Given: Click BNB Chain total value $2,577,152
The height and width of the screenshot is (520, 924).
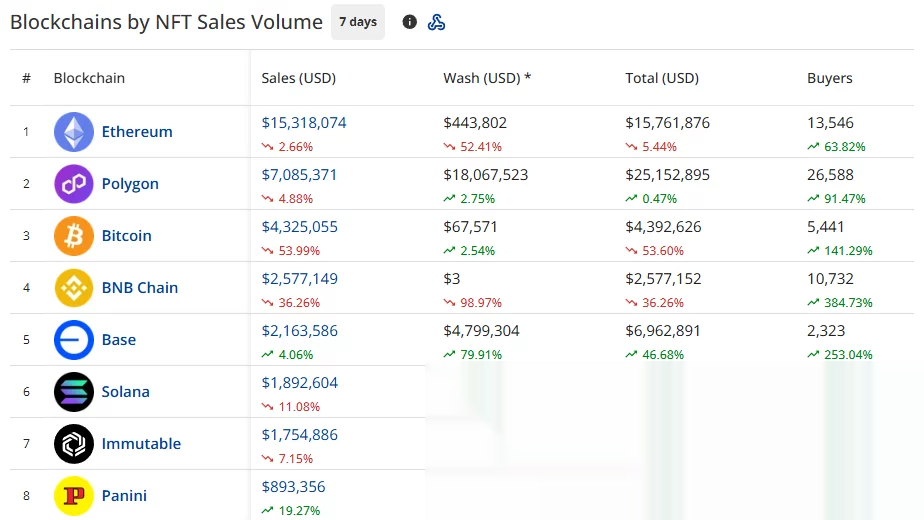Looking at the screenshot, I should tap(663, 278).
